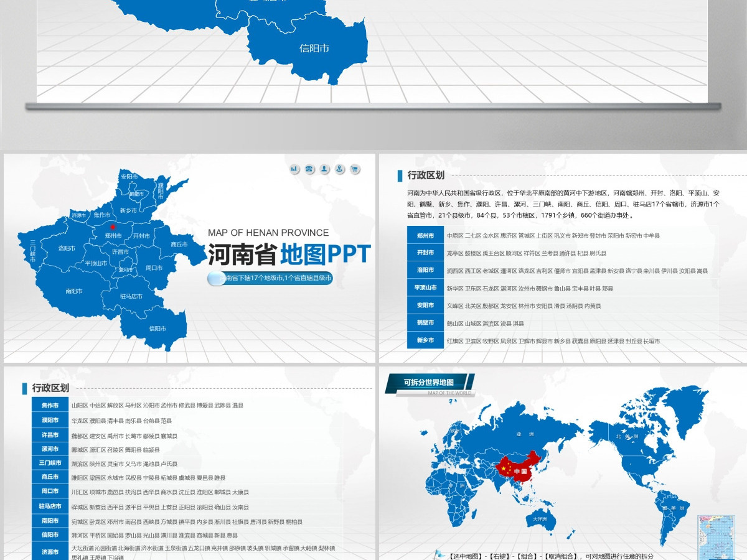Image resolution: width=747 pixels, height=560 pixels.
Task: Click the person icon on title slide
Action: pyautogui.click(x=324, y=169)
